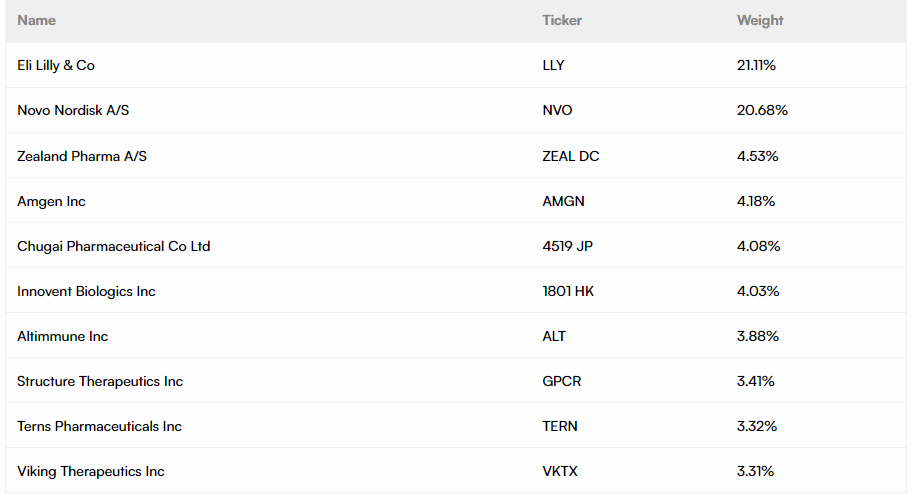Select the Altimmune Inc row name
Image resolution: width=915 pixels, height=498 pixels.
point(62,336)
